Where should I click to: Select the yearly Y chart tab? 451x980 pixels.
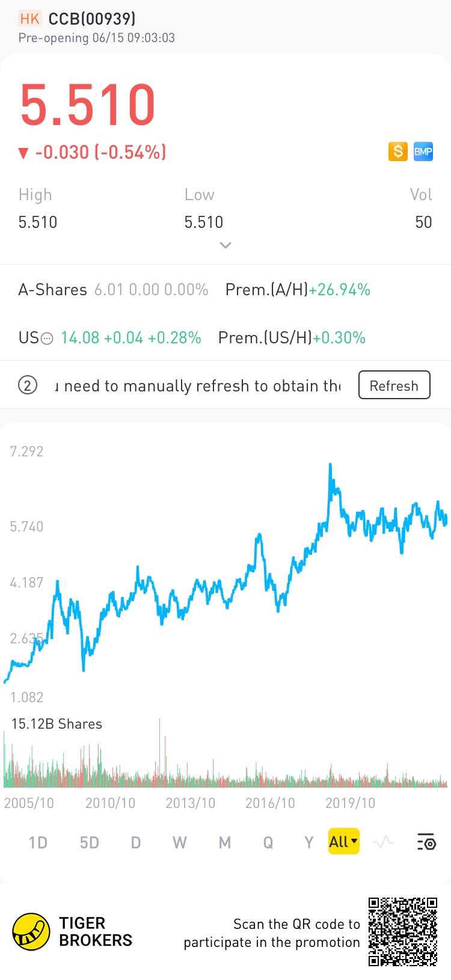click(x=308, y=842)
